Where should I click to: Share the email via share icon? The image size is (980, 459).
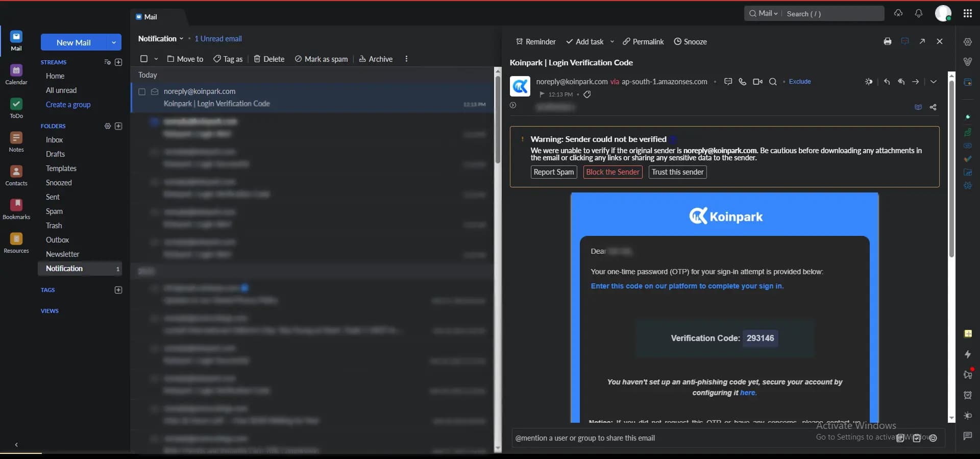coord(933,107)
